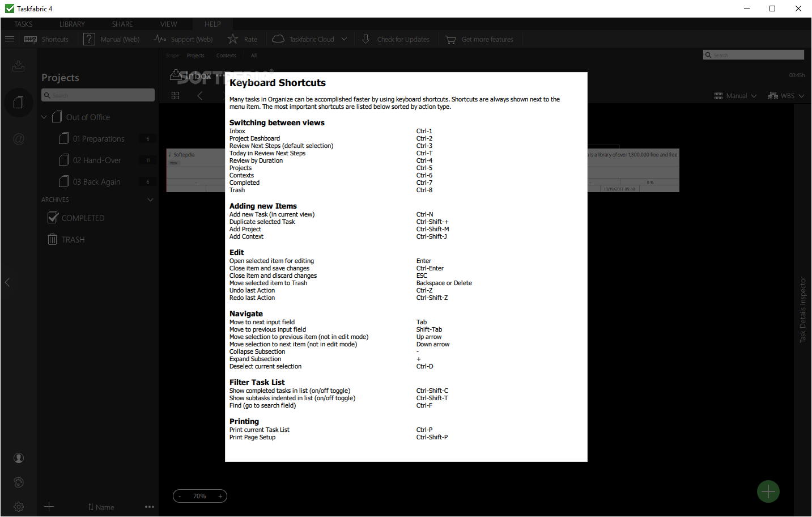Go back with the left chevron

[x=200, y=96]
